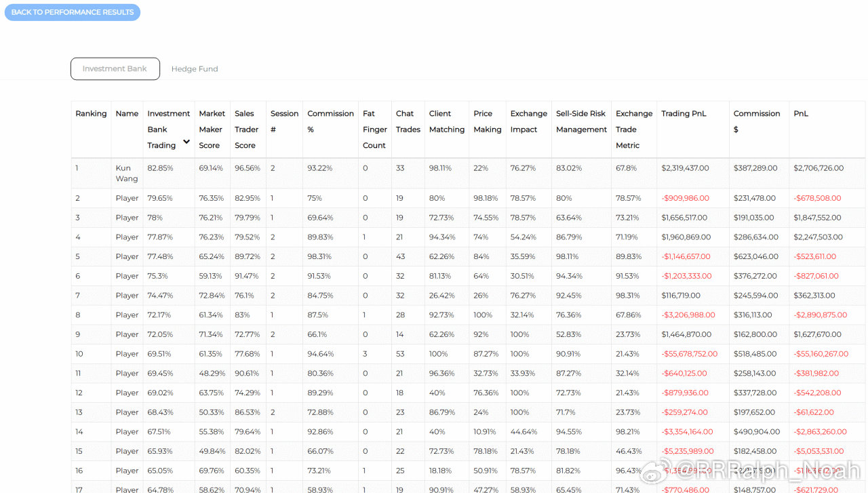Sort by Chat Trades header
The height and width of the screenshot is (493, 868).
coord(408,121)
